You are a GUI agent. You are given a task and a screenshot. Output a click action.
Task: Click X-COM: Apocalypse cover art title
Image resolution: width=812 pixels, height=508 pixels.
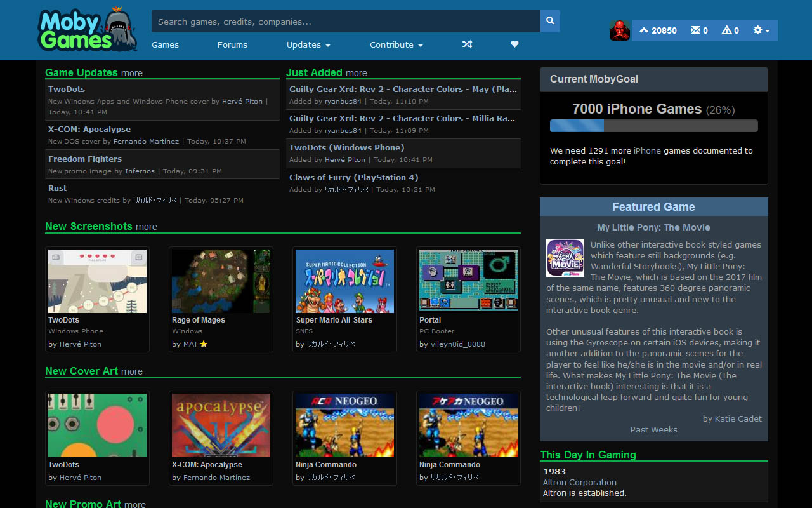point(207,465)
